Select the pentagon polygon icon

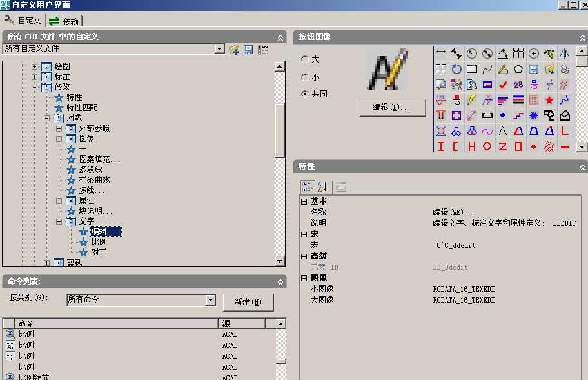pos(518,69)
